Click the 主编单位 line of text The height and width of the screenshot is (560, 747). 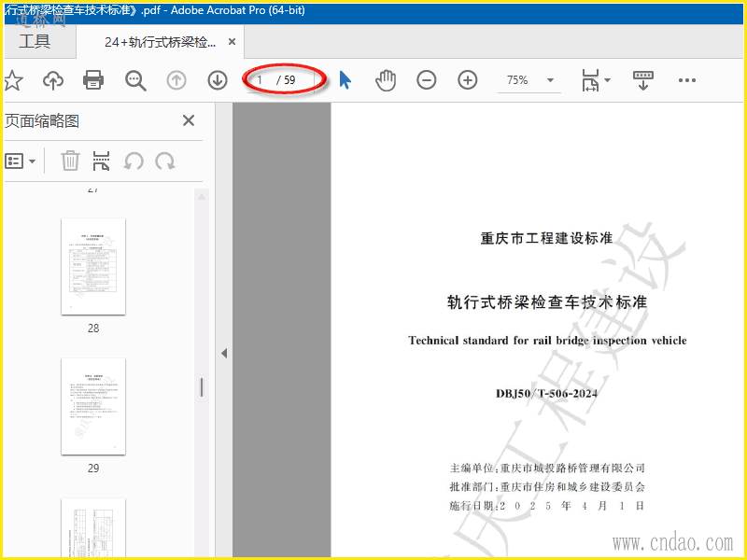(547, 469)
